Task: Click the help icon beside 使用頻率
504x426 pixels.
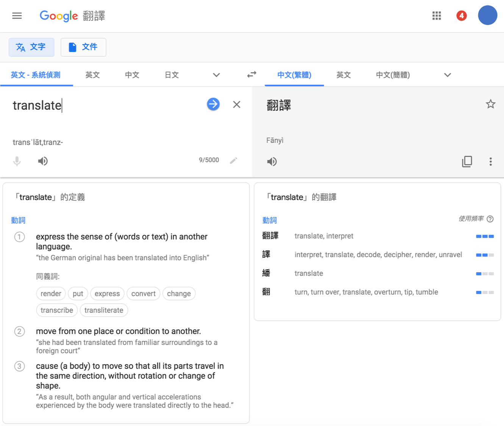Action: point(490,219)
